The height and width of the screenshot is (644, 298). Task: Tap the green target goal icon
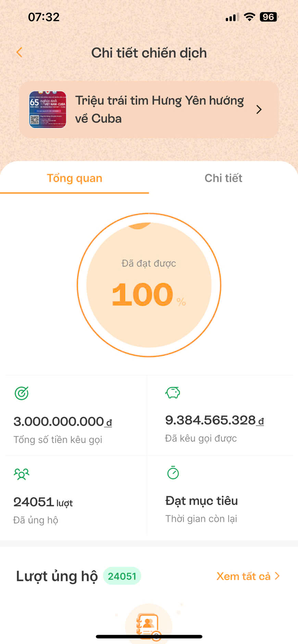pyautogui.click(x=22, y=393)
